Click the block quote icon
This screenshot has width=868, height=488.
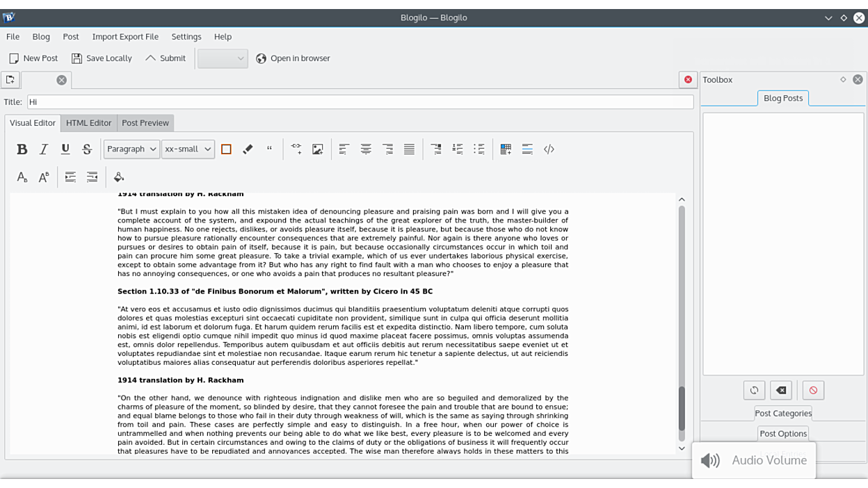pos(269,149)
